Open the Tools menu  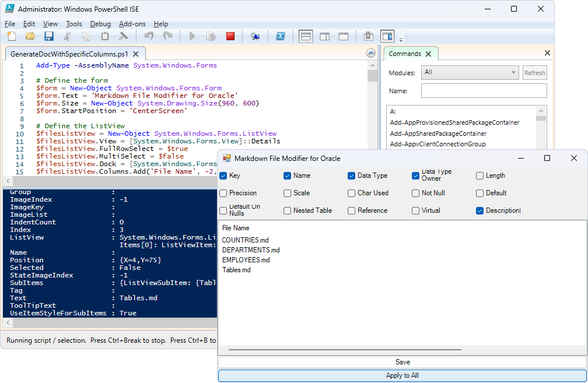74,24
